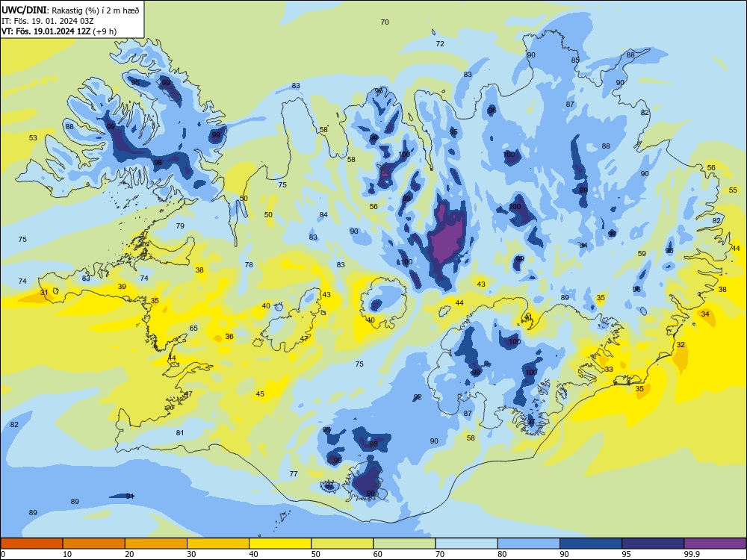Click the "IT: Fös. 19. 01. 2024 03Z" line
Viewport: 747px width, 560px height.
point(48,21)
